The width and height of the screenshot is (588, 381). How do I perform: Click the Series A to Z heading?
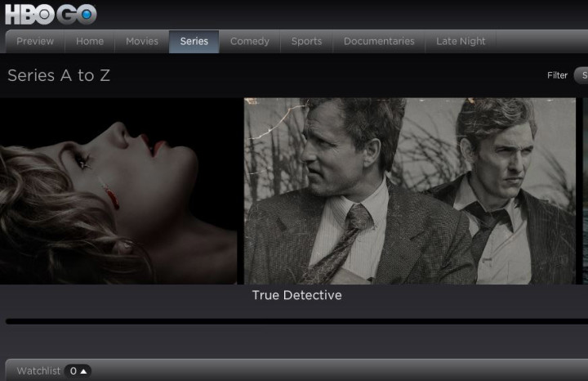pyautogui.click(x=59, y=75)
